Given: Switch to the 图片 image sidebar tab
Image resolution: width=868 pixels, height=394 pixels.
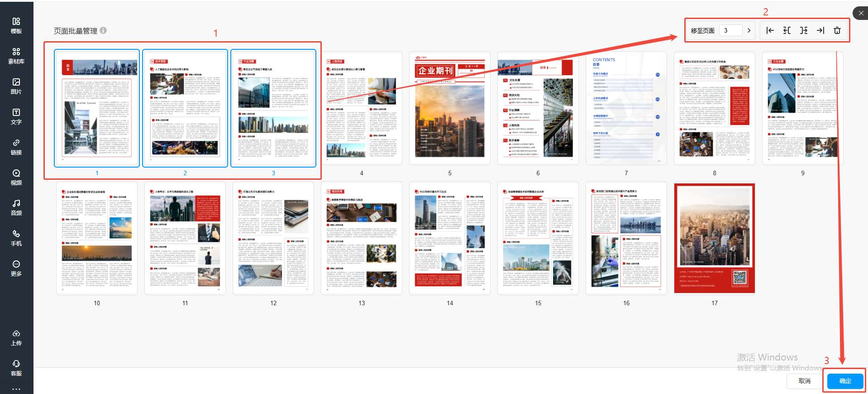Looking at the screenshot, I should click(x=16, y=86).
